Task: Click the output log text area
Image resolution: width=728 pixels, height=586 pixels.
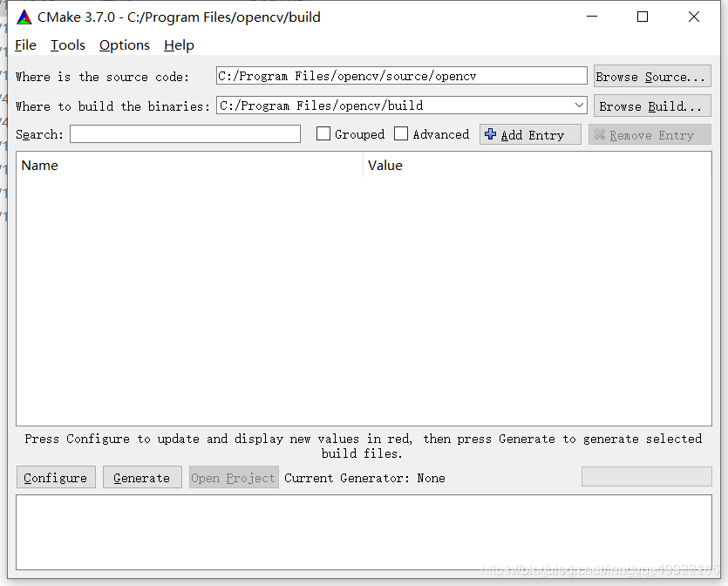Action: tap(364, 532)
